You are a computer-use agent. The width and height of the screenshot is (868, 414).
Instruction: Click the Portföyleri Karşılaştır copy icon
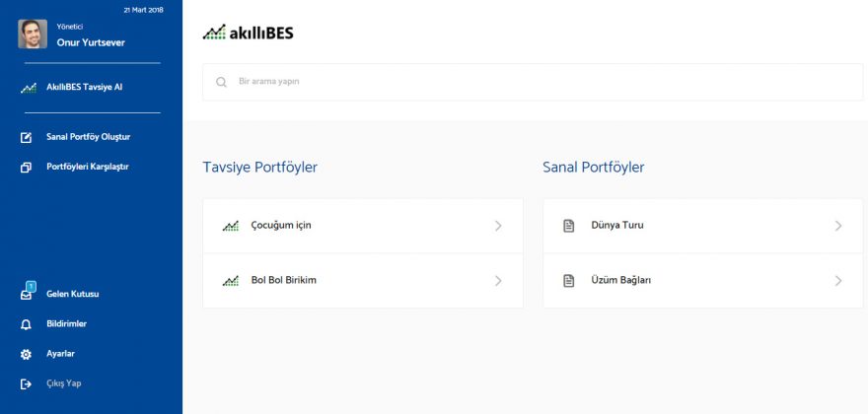pyautogui.click(x=26, y=168)
